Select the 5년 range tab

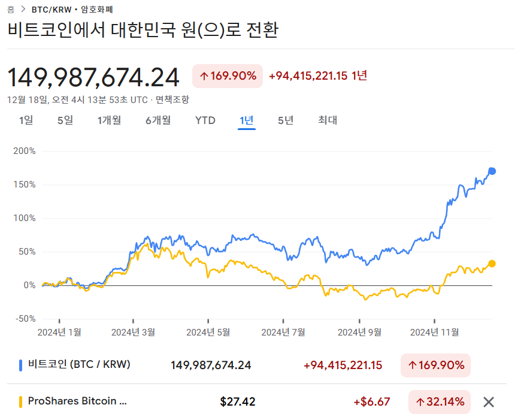286,120
